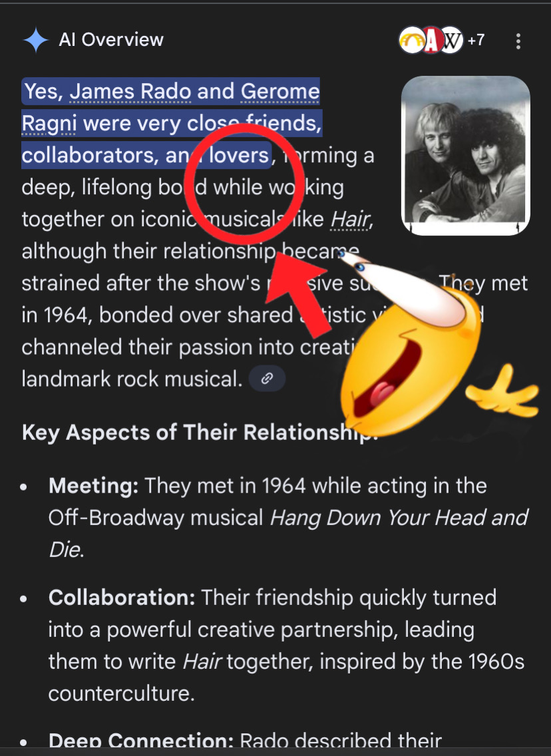Open the James Rado underlined link

(x=130, y=91)
